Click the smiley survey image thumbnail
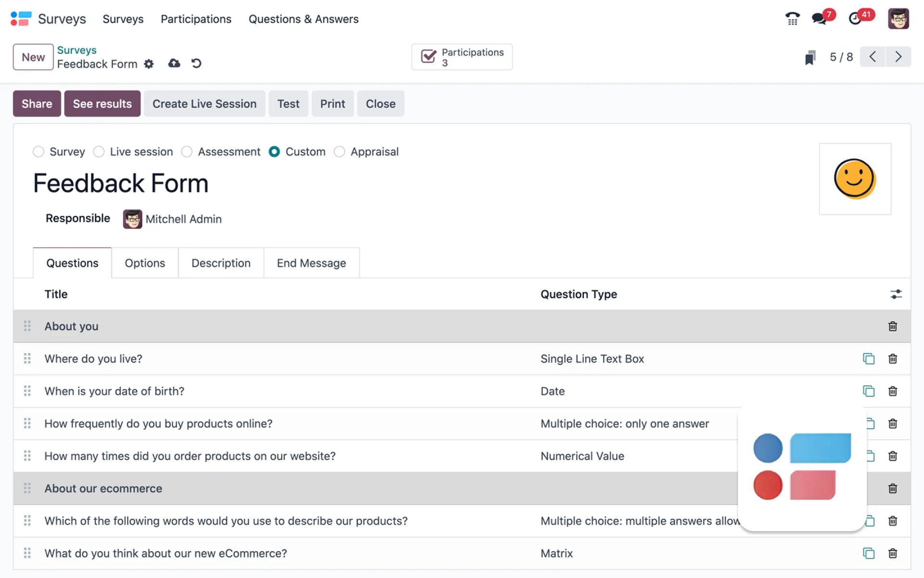 click(x=855, y=179)
